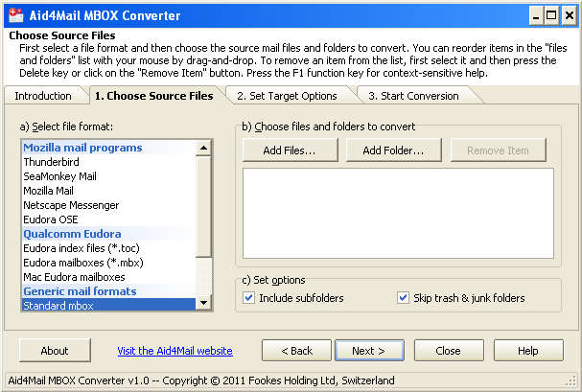Click the Aid4Mail app icon in title bar
This screenshot has width=582, height=392.
point(16,15)
